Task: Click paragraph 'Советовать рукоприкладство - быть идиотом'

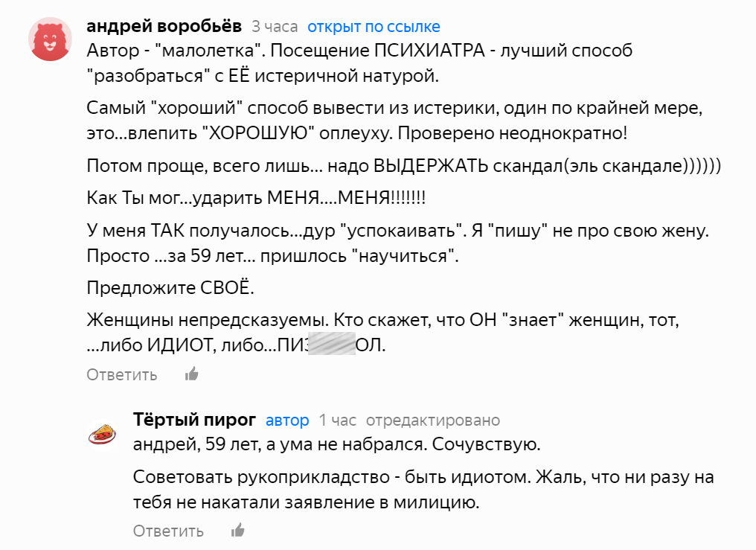Action: [423, 489]
